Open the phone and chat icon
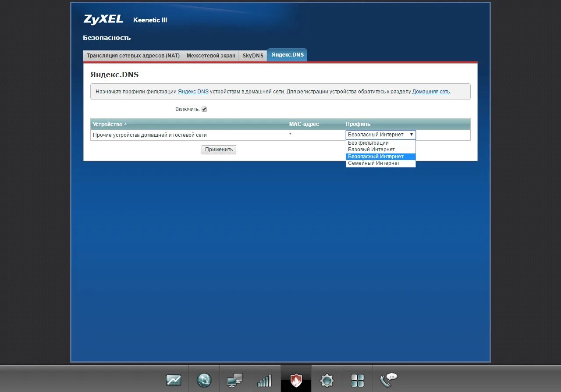The width and height of the screenshot is (561, 392). pyautogui.click(x=388, y=380)
